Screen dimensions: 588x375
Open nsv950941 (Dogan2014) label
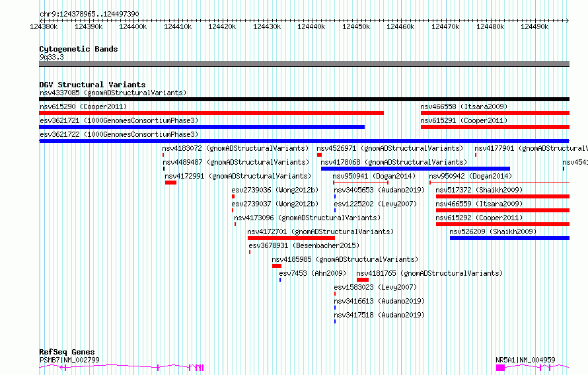(x=374, y=176)
